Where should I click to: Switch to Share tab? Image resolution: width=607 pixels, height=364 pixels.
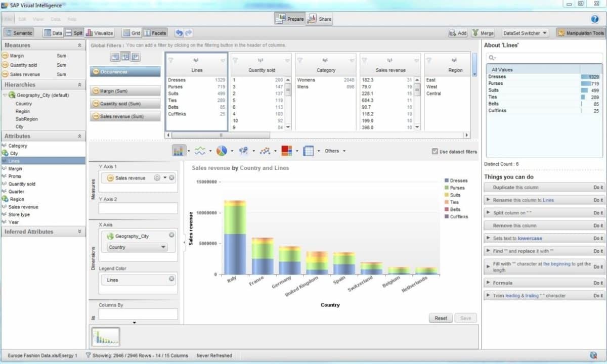(320, 19)
